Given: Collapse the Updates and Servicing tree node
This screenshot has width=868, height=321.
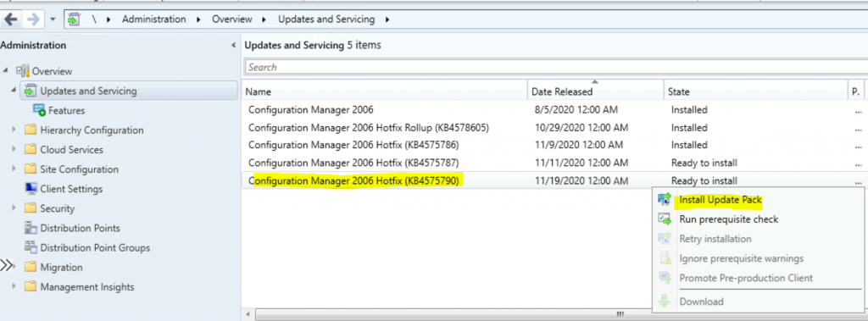Looking at the screenshot, I should coord(14,91).
